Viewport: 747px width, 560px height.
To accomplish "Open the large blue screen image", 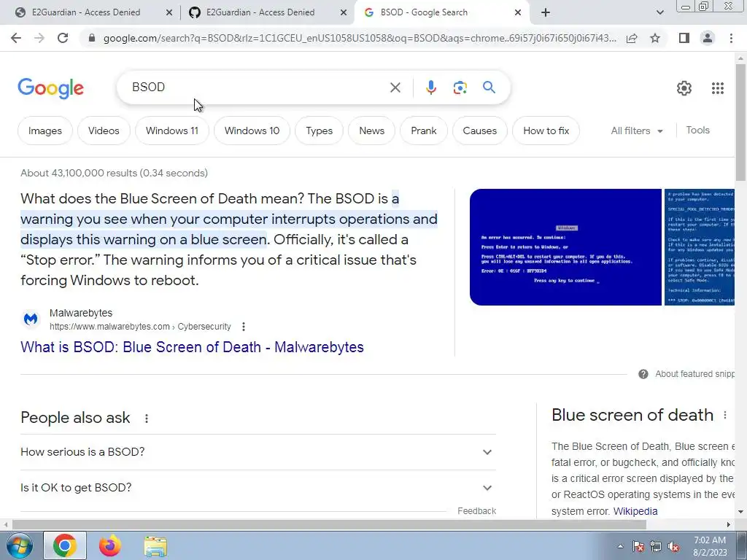I will (565, 247).
